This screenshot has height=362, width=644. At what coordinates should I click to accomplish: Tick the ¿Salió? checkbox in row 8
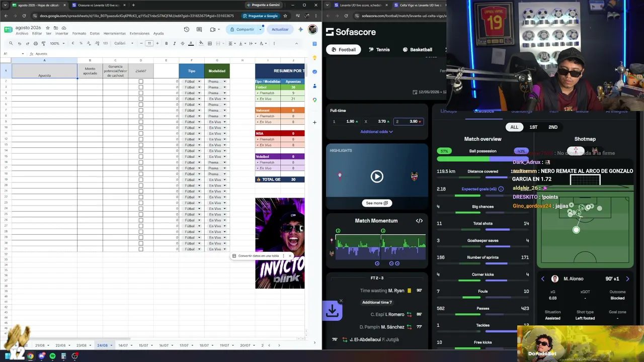click(141, 116)
